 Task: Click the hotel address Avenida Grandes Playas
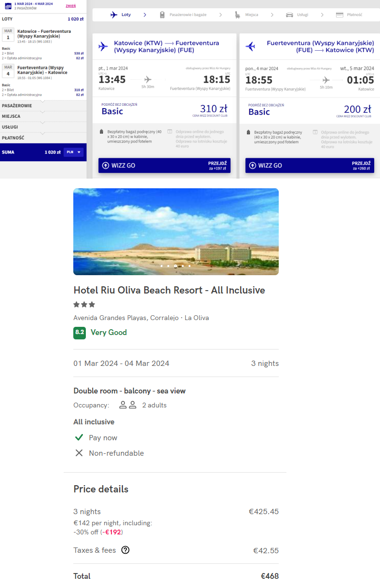point(141,318)
